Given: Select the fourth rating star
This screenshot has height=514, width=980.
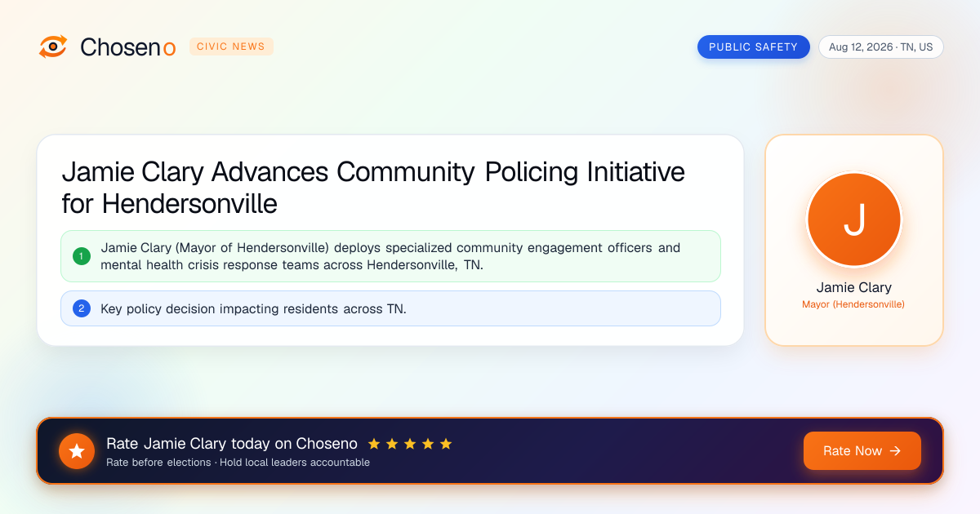Looking at the screenshot, I should coord(428,444).
